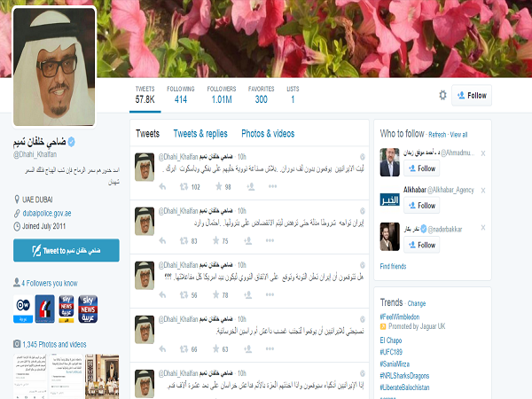Image resolution: width=532 pixels, height=399 pixels.
Task: Follow the naderbakkar suggested account
Action: pyautogui.click(x=422, y=245)
